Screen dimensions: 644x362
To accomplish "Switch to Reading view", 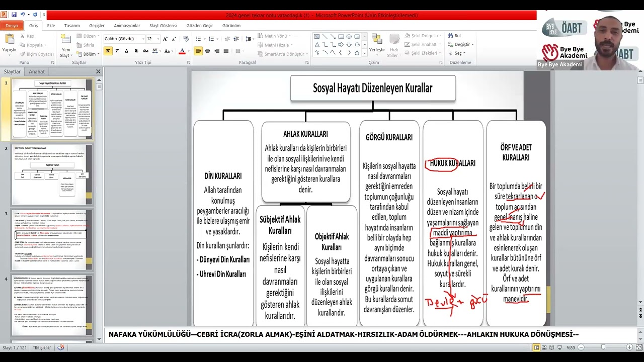I will (552, 347).
